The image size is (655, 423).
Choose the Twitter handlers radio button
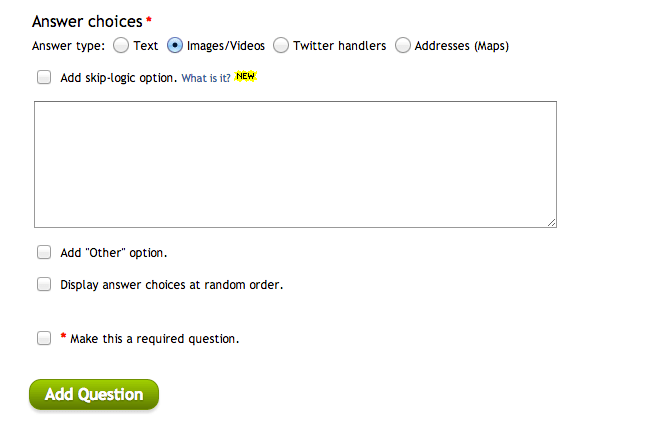click(281, 45)
